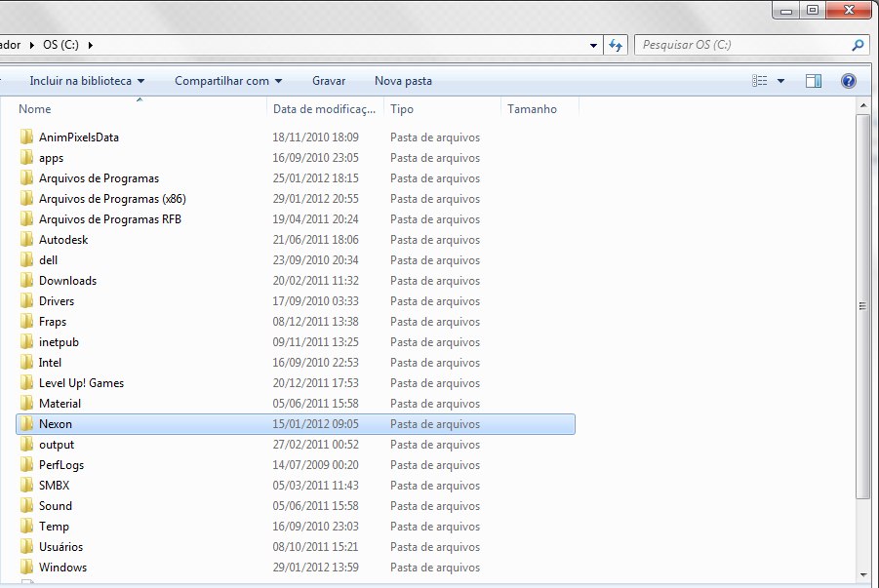Select the Material folder name
This screenshot has height=588, width=879.
(x=60, y=404)
